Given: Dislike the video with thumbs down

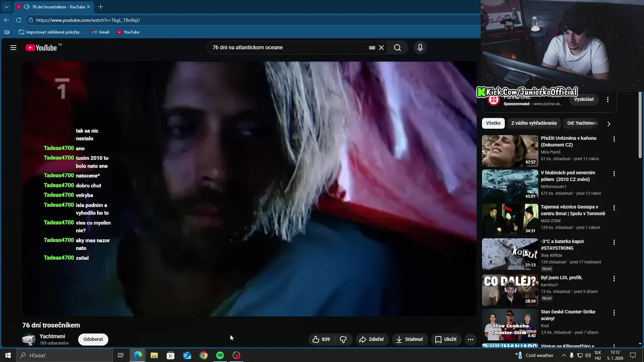Looking at the screenshot, I should point(343,339).
